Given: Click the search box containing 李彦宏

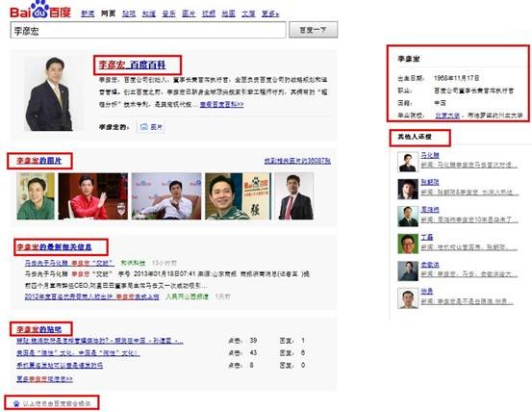Looking at the screenshot, I should [148, 31].
